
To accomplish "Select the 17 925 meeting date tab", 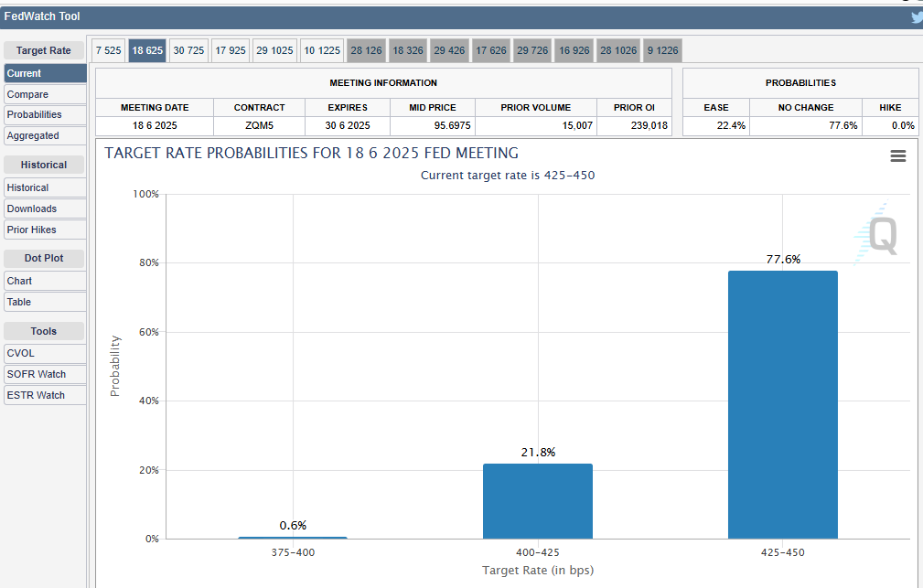I will click(231, 50).
